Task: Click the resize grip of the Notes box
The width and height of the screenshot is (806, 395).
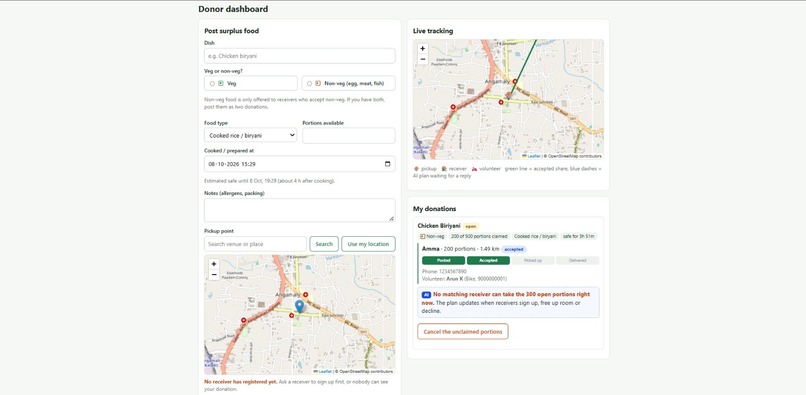Action: pos(392,219)
